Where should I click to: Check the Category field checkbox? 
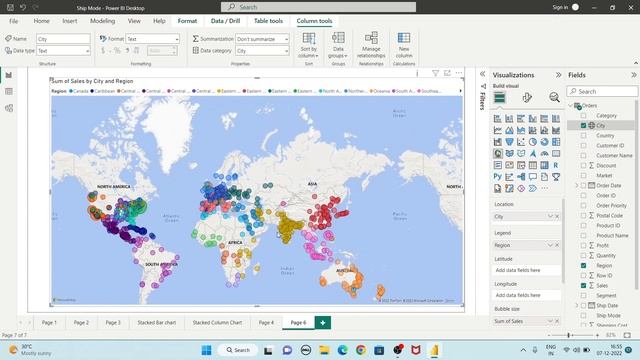pos(583,116)
